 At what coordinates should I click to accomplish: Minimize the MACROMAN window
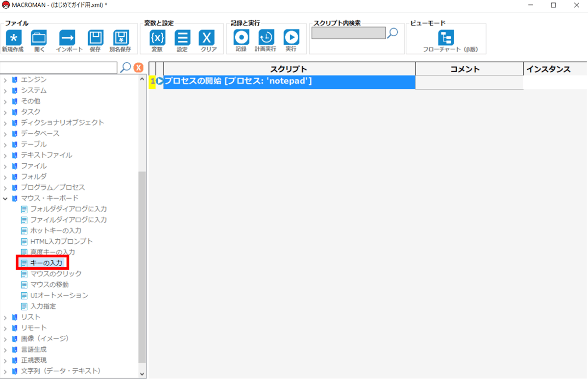[x=531, y=5]
